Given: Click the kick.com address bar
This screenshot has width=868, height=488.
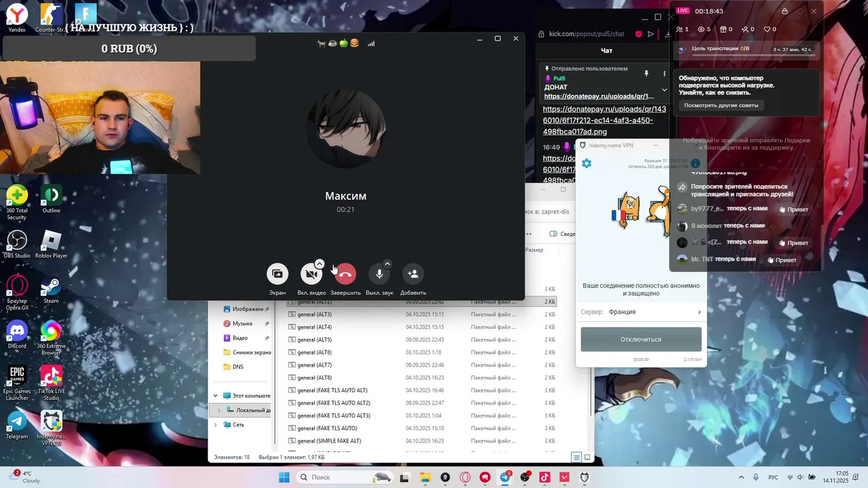Looking at the screenshot, I should pos(587,34).
